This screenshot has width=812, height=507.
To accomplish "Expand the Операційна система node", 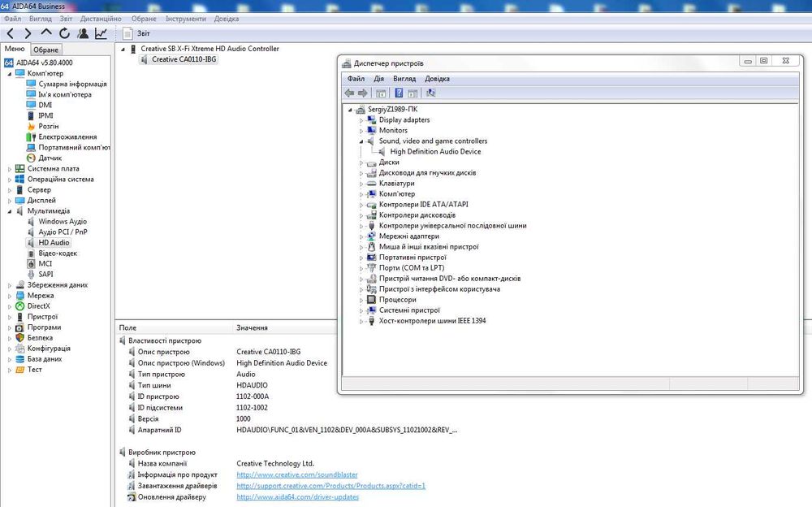I will [9, 180].
